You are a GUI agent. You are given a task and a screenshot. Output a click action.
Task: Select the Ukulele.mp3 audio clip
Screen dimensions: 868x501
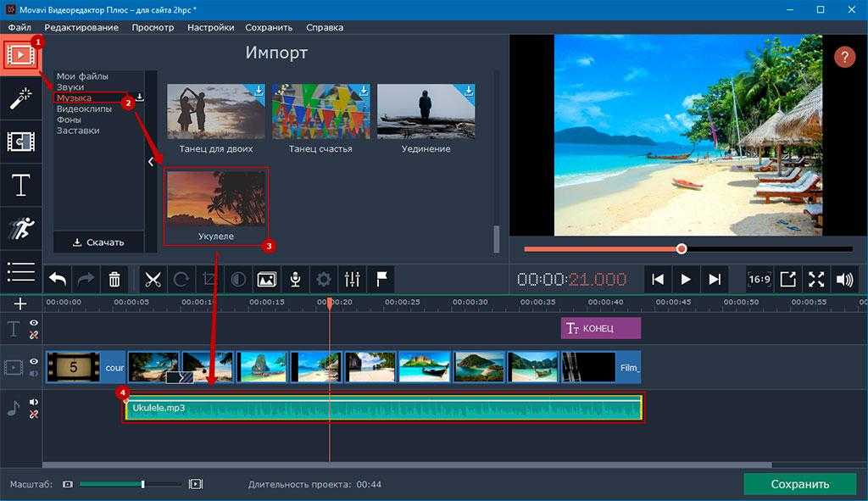pyautogui.click(x=384, y=408)
